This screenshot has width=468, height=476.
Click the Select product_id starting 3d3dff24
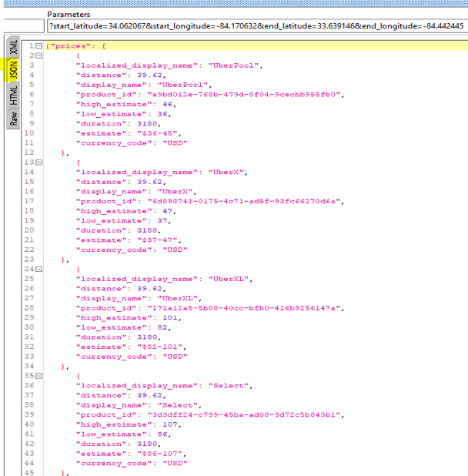click(243, 415)
